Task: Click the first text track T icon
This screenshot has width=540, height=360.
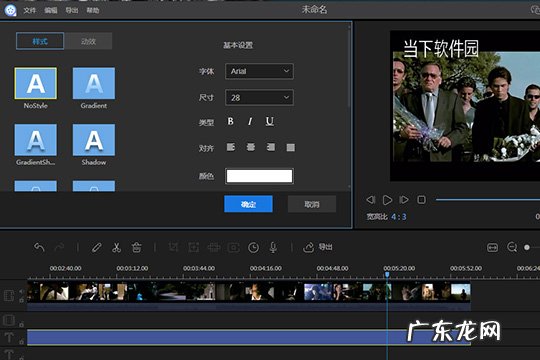Action: pos(9,338)
